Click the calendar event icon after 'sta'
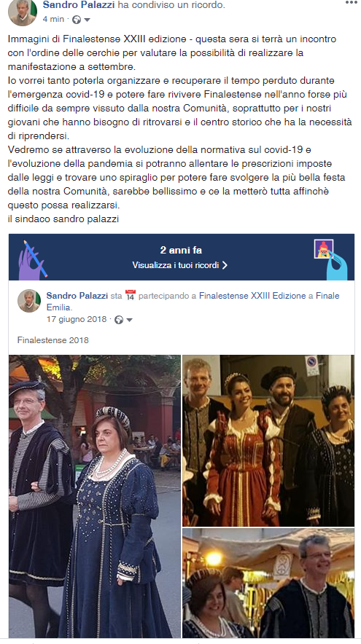361x644 pixels. click(131, 295)
